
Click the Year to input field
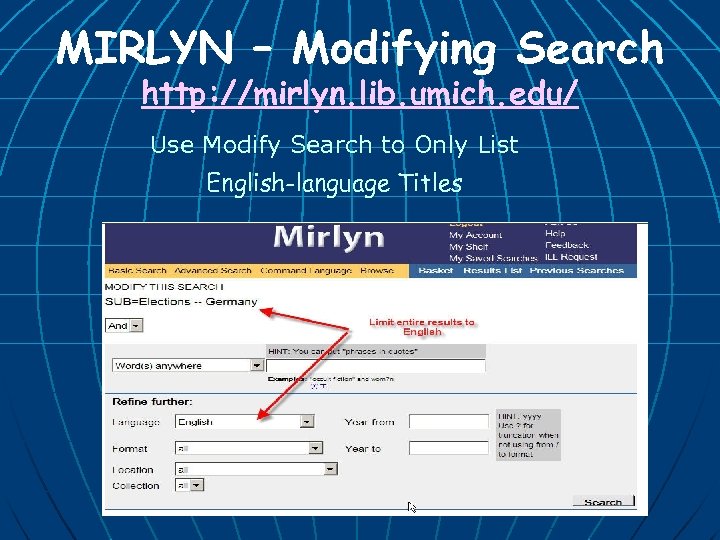pos(449,448)
